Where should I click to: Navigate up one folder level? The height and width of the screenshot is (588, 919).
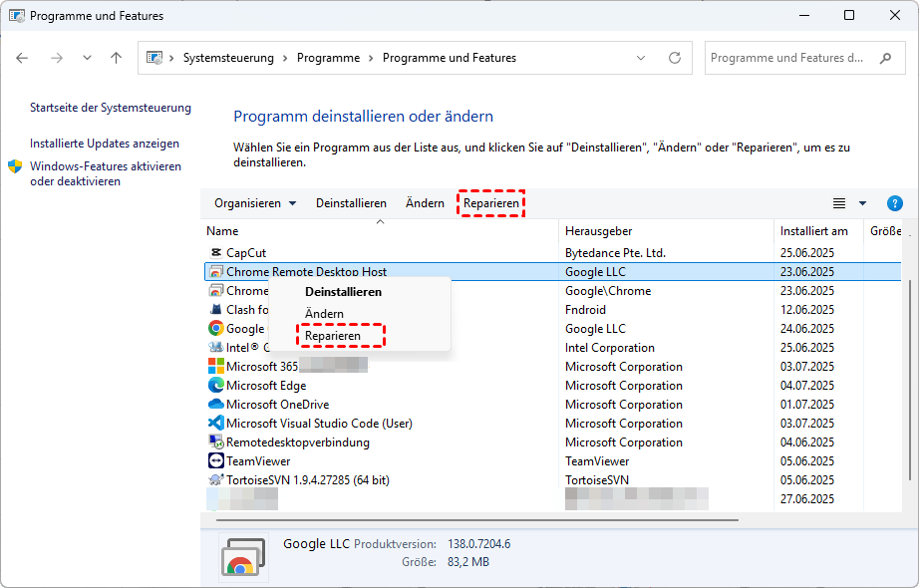pyautogui.click(x=116, y=58)
